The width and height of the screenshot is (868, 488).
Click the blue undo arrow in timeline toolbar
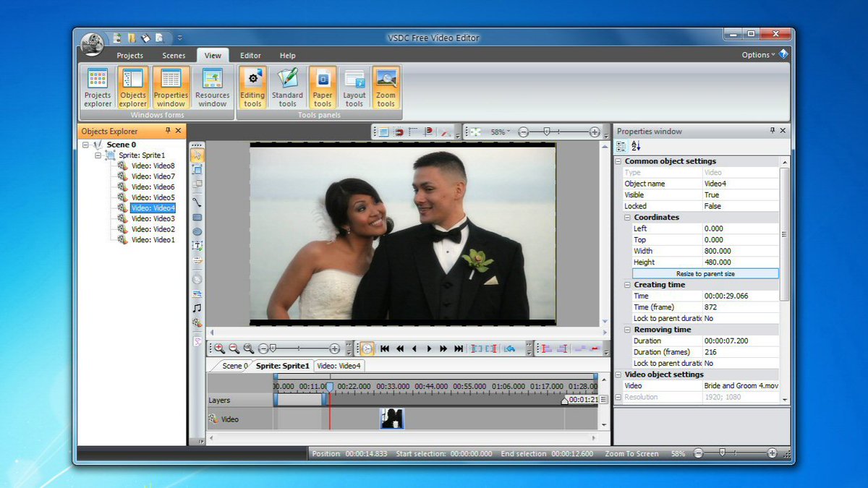coord(509,348)
